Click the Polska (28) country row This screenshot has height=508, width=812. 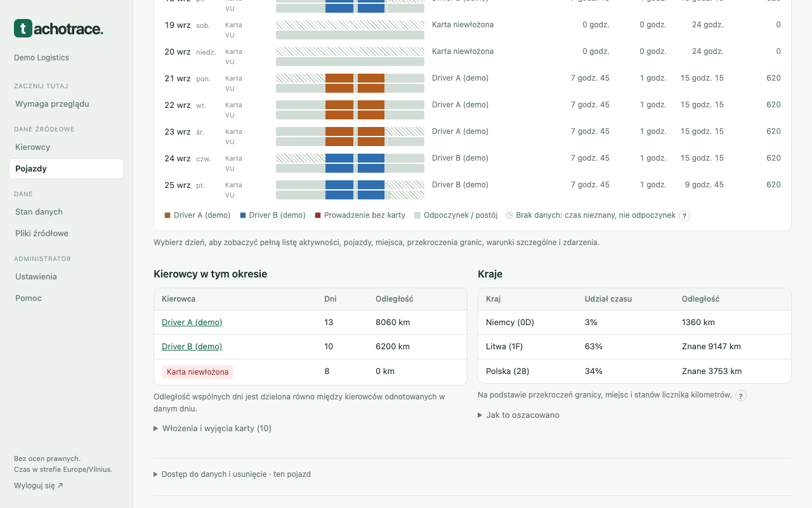[x=634, y=371]
